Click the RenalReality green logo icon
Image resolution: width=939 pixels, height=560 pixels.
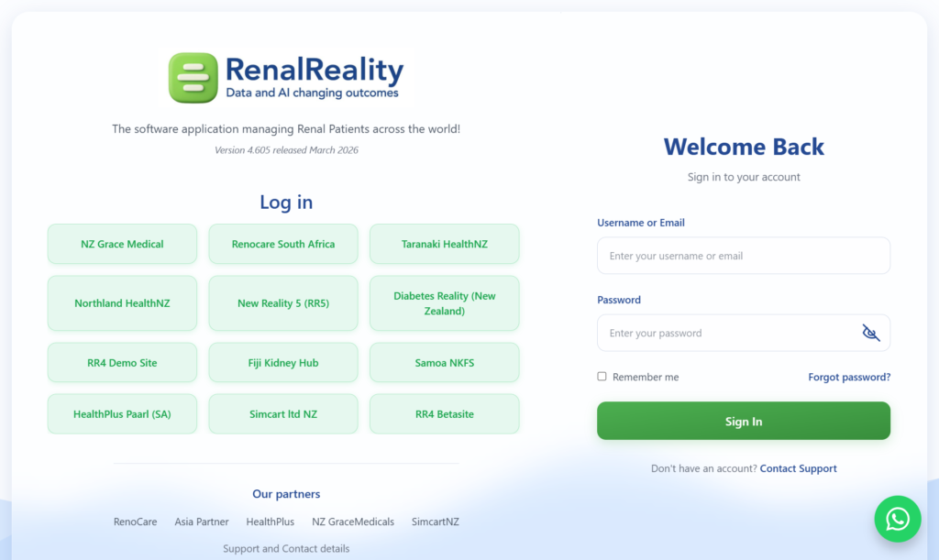pyautogui.click(x=193, y=78)
